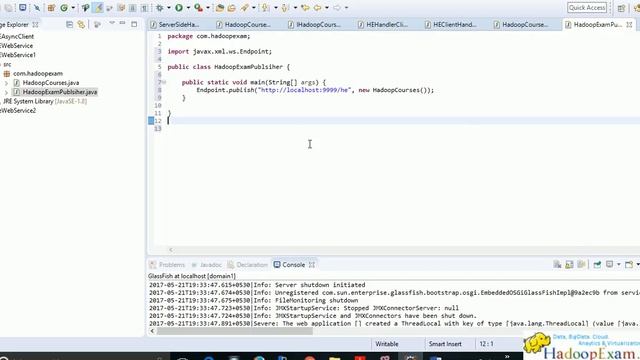
Task: Click the Next Annotation toolbar icon
Action: click(x=266, y=7)
